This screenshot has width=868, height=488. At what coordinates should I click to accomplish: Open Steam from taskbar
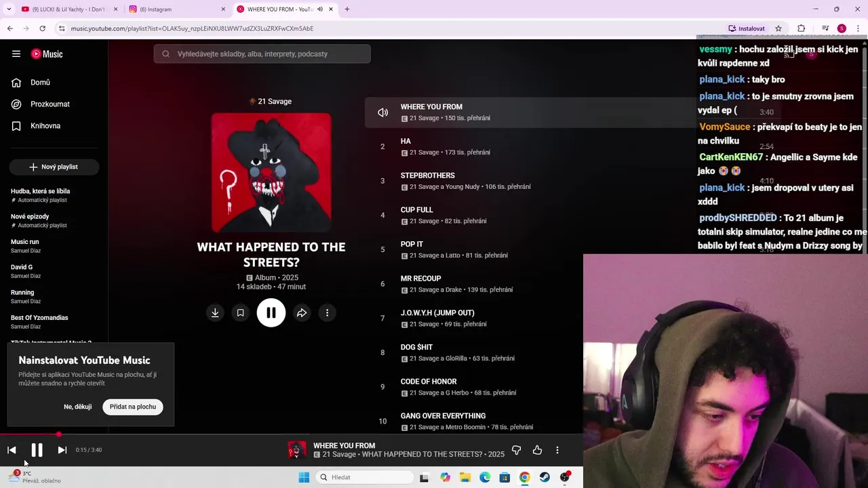pos(545,477)
